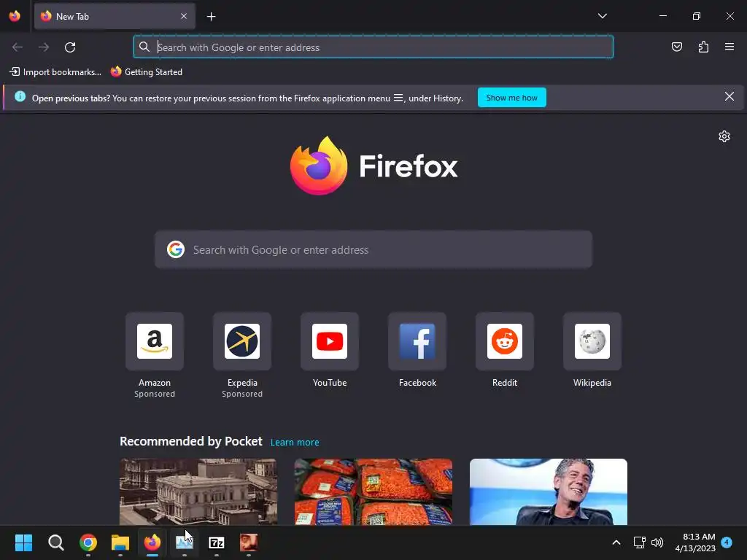
Task: Go back one page
Action: coord(18,47)
